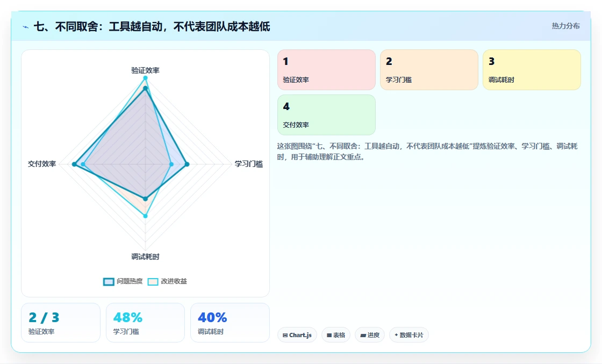Click the radar chart 交付效率 axis label
This screenshot has height=364, width=602.
[42, 164]
